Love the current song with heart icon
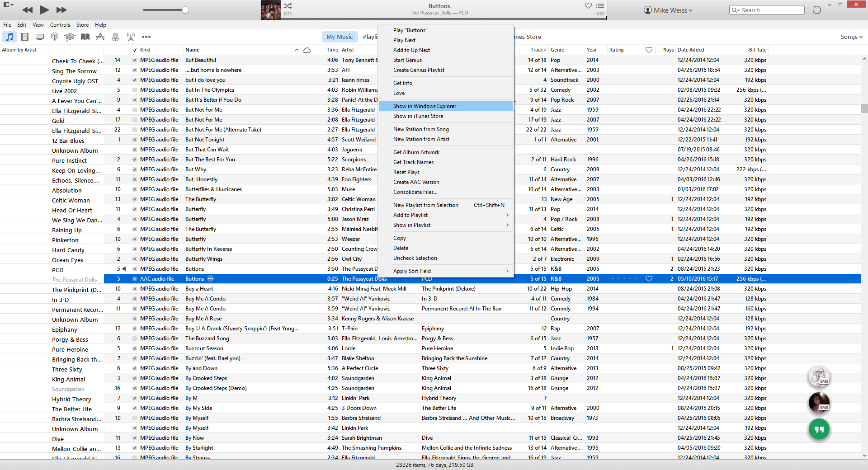The width and height of the screenshot is (868, 470). pos(588,6)
